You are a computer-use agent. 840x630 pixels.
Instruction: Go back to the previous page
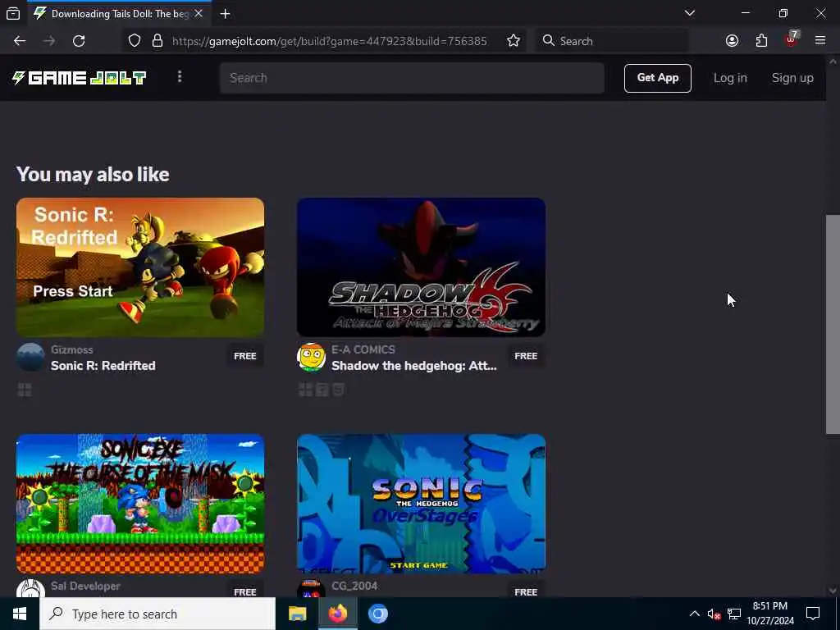tap(20, 41)
